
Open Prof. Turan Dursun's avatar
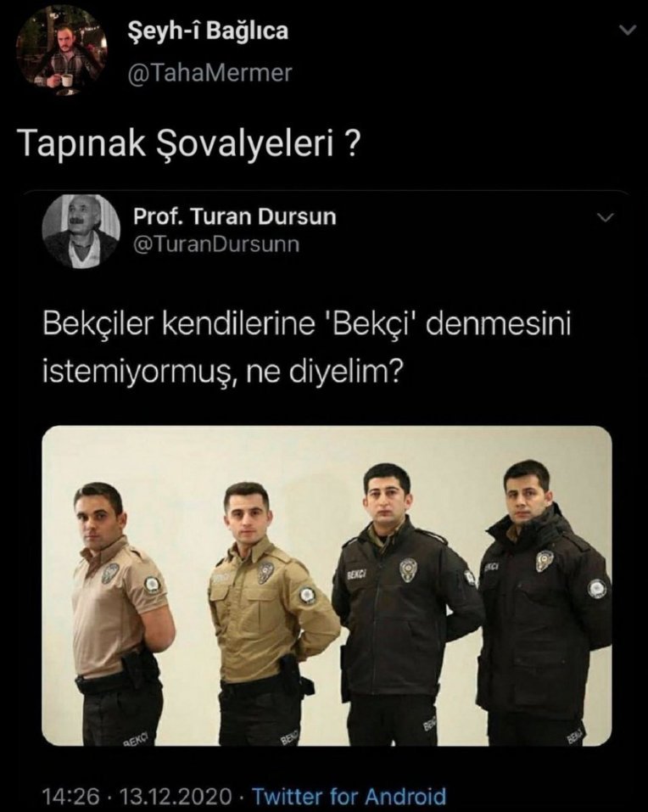pos(81,232)
